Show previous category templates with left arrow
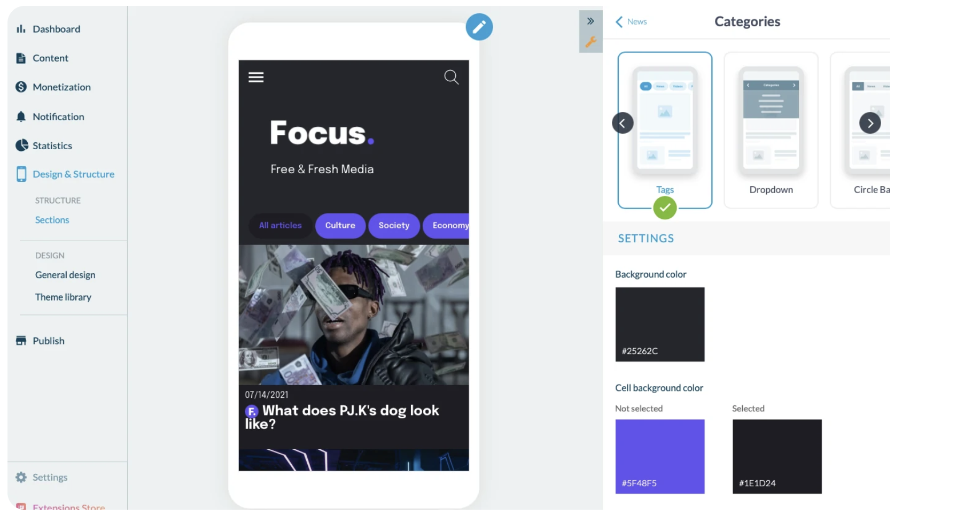980x522 pixels. [623, 123]
